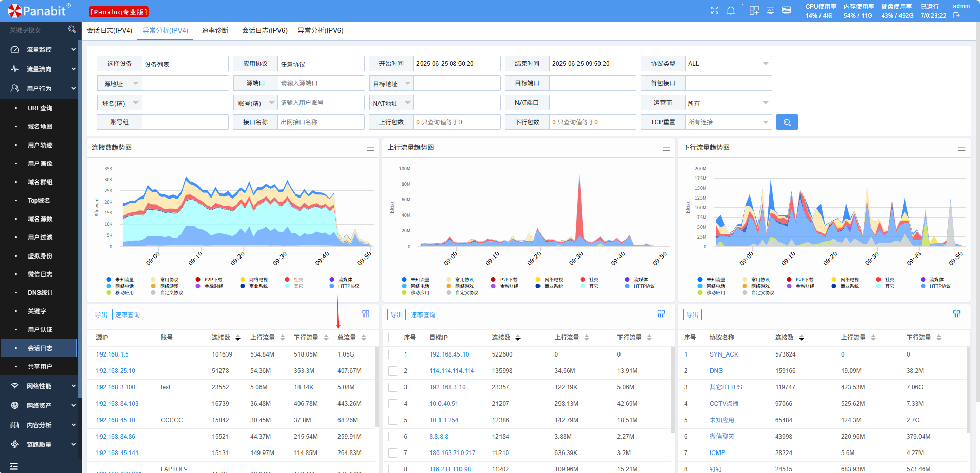Viewport: 980px width, 473px height.
Task: Open the 账号(精) type dropdown
Action: click(255, 103)
